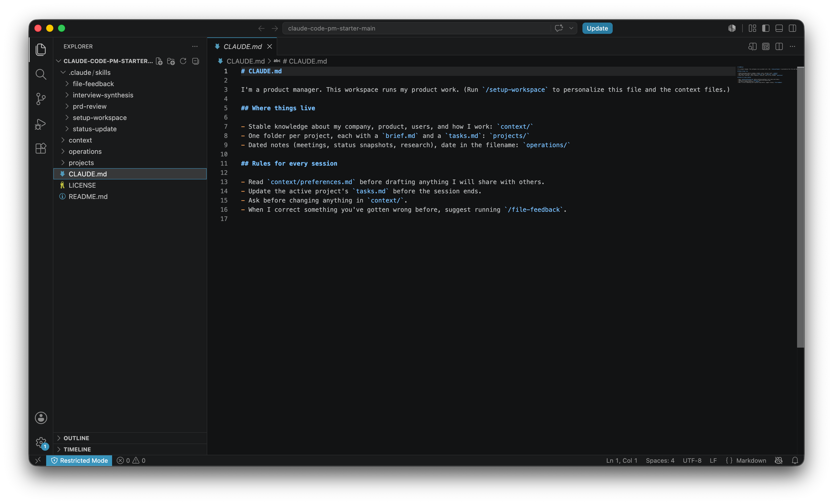This screenshot has width=833, height=504.
Task: Split the editor to the right
Action: coord(779,47)
